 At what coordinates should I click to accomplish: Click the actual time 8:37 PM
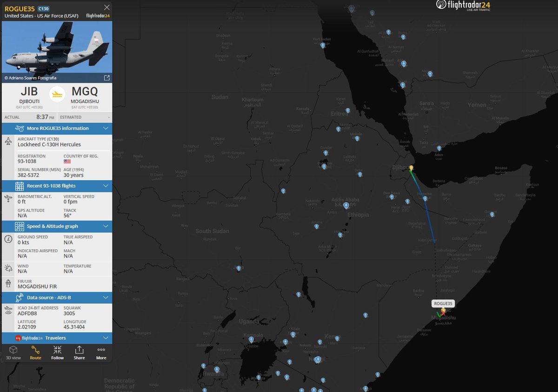tap(45, 117)
